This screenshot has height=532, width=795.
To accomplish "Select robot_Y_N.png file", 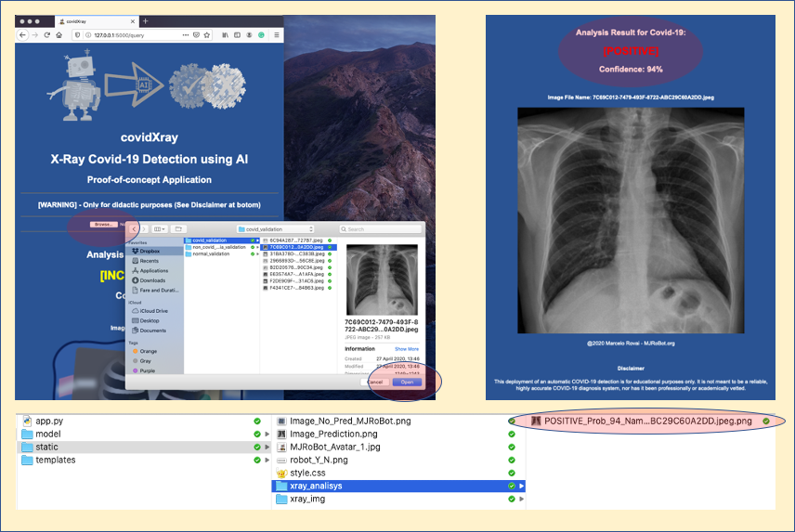I will 398,461.
